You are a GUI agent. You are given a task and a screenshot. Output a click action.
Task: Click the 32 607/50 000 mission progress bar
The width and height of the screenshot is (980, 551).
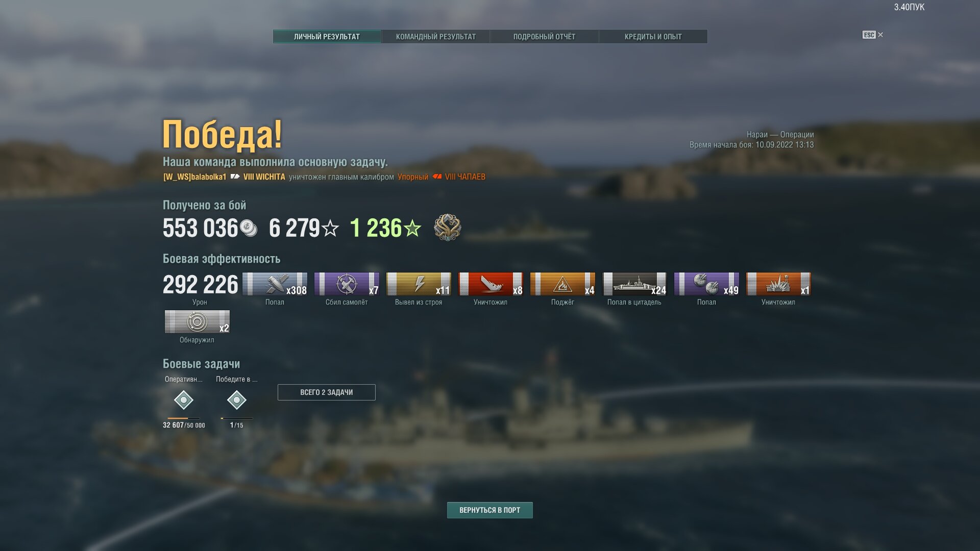184,418
